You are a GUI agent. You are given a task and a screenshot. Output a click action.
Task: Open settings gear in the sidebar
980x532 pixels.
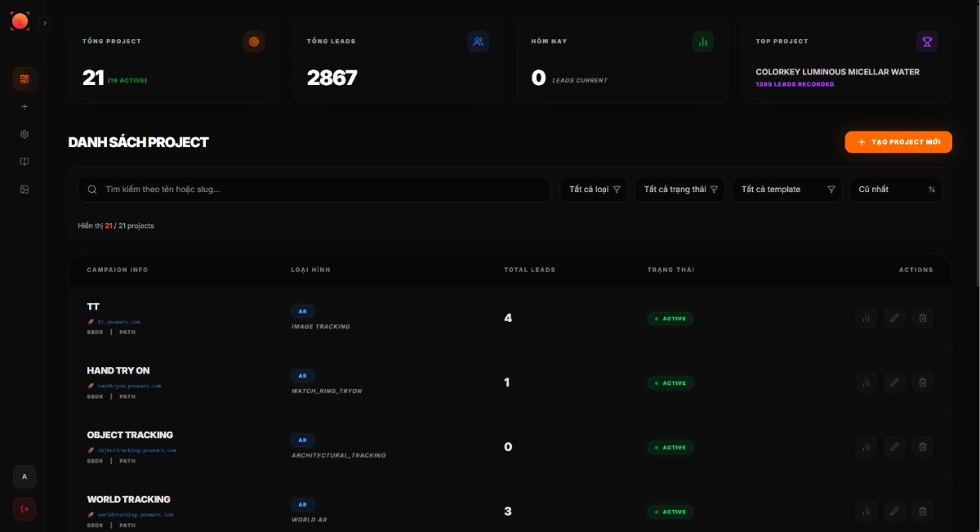[24, 134]
